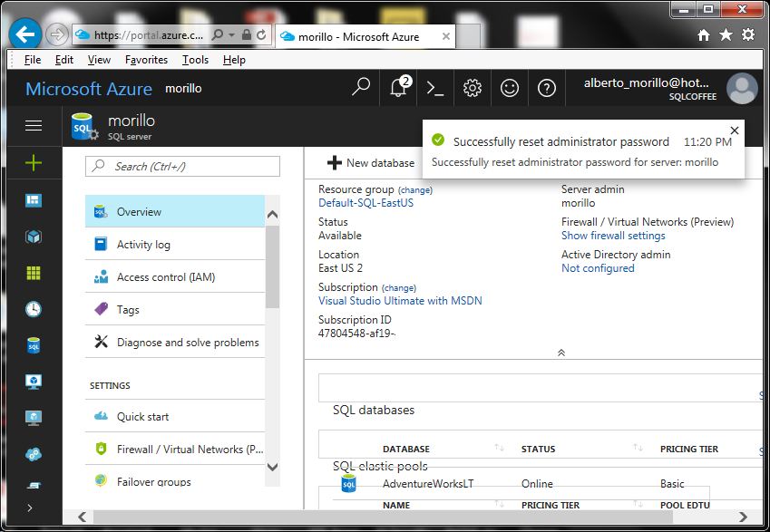This screenshot has width=770, height=532.
Task: Collapse the essentials section double chevron
Action: pyautogui.click(x=561, y=353)
